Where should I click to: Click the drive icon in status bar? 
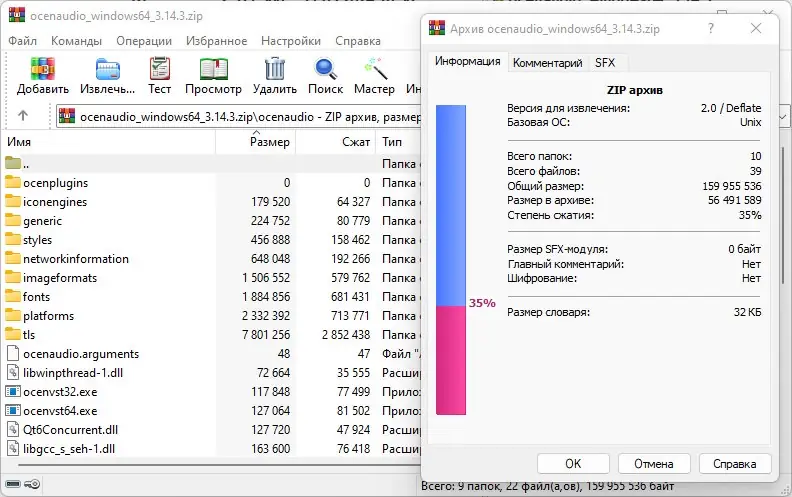pyautogui.click(x=13, y=484)
